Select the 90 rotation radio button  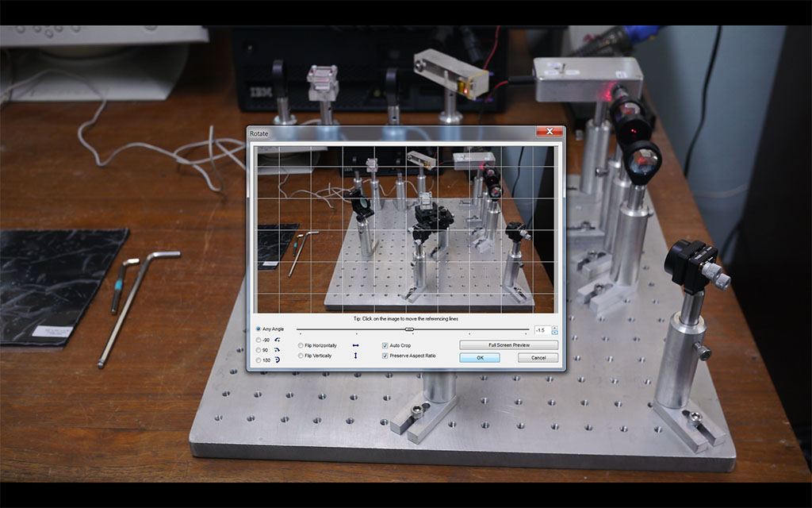tap(259, 350)
